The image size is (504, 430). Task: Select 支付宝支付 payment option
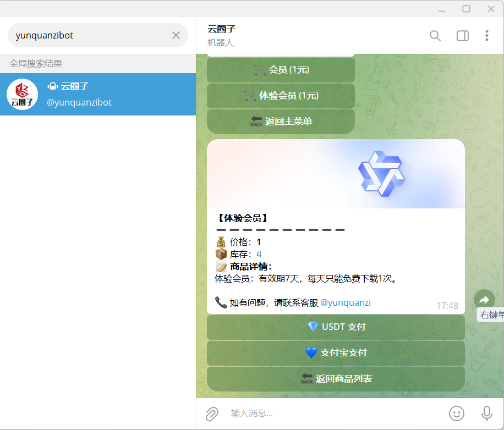pyautogui.click(x=336, y=352)
